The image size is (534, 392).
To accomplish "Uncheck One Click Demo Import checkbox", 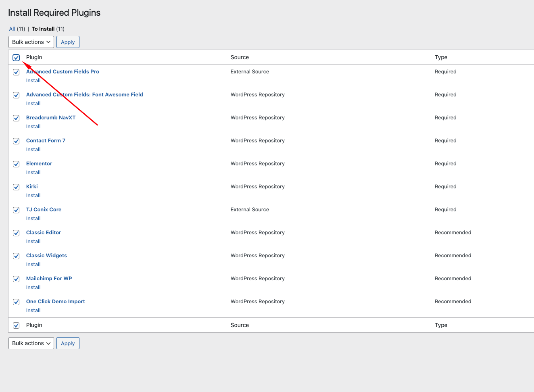I will (16, 302).
